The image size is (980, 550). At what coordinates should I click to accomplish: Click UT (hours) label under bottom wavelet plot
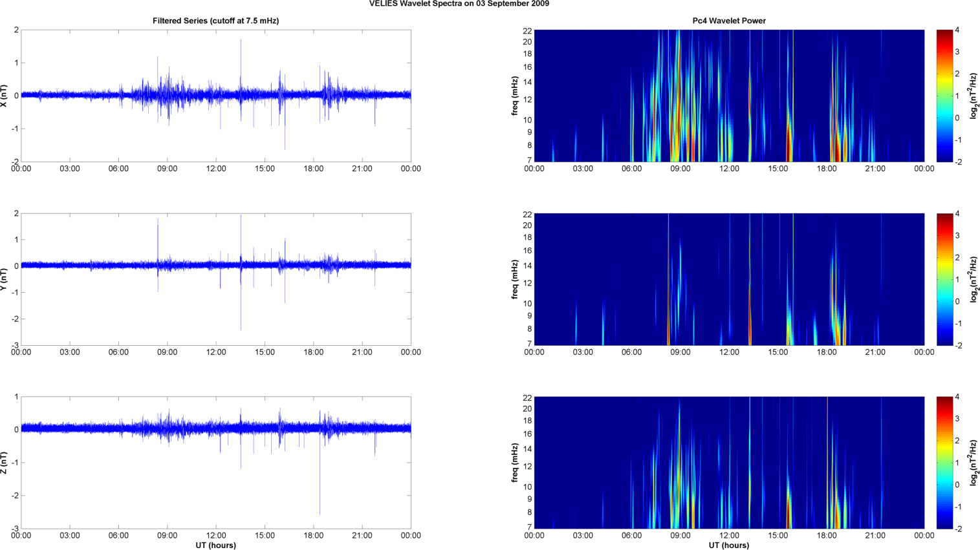(729, 545)
